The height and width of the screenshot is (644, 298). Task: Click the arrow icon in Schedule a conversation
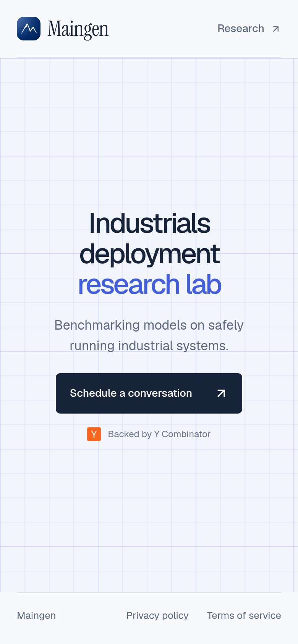click(221, 393)
